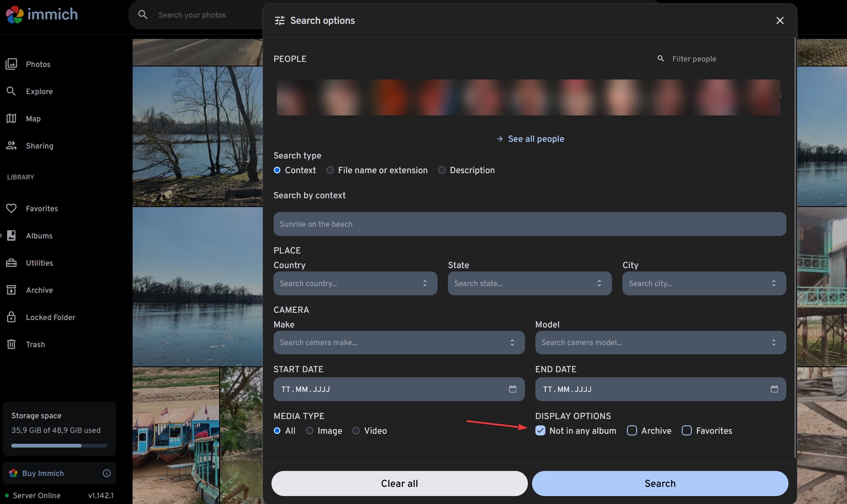Click the Favorites heart icon

click(11, 208)
